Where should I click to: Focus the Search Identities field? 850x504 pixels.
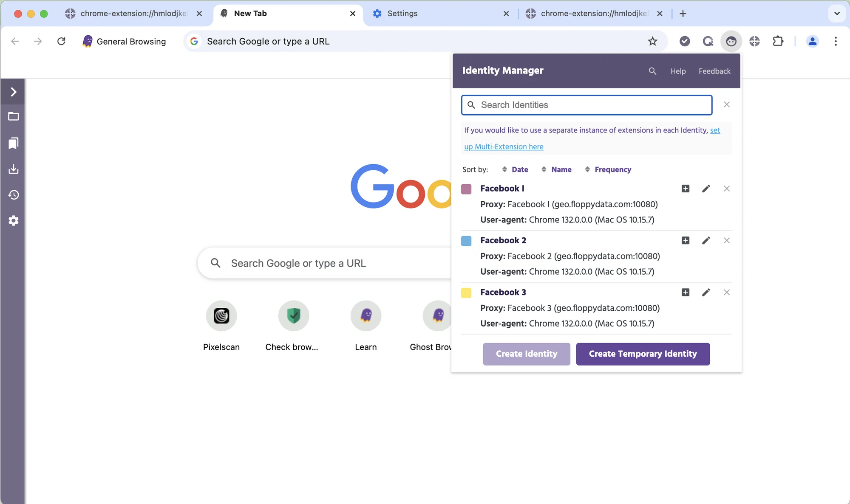point(586,105)
